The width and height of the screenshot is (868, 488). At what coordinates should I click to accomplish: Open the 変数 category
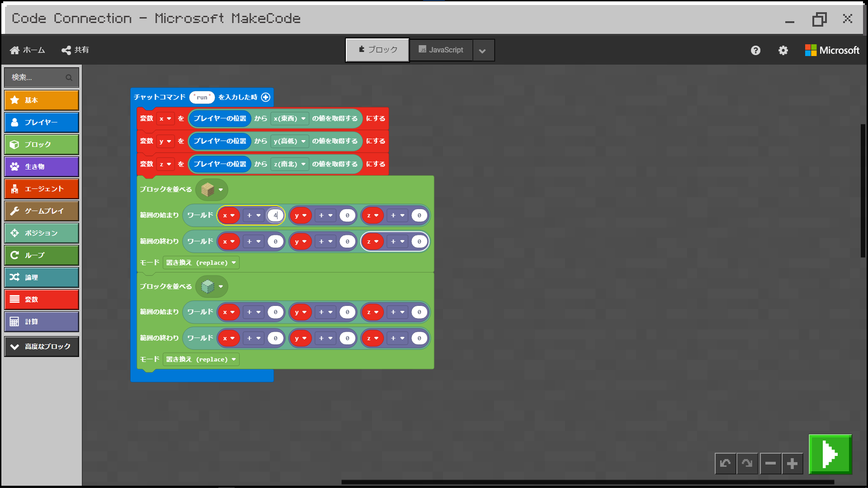[42, 300]
